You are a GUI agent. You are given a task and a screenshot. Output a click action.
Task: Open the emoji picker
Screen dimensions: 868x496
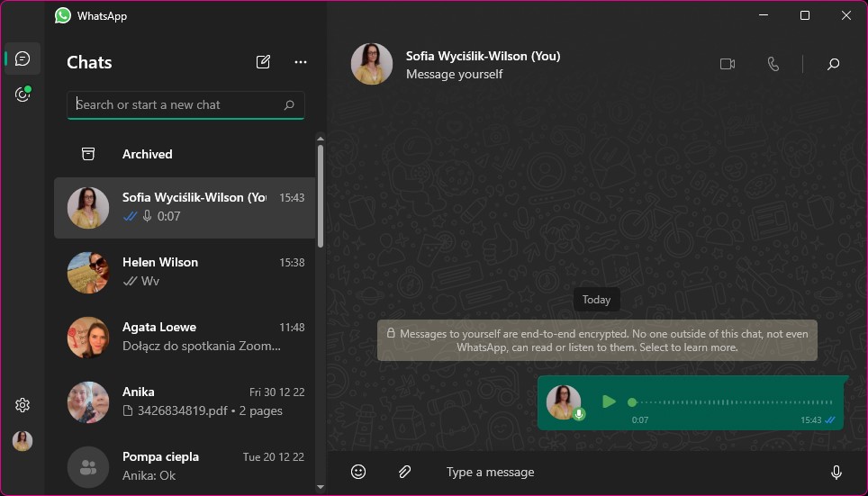pyautogui.click(x=358, y=472)
